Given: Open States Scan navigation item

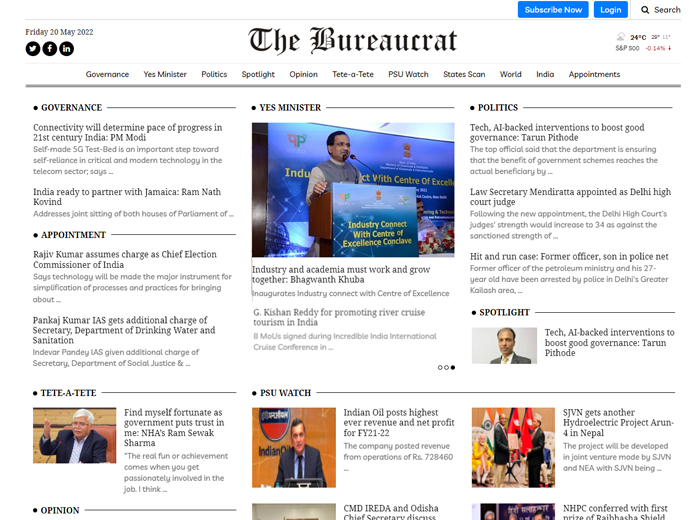Looking at the screenshot, I should 464,74.
